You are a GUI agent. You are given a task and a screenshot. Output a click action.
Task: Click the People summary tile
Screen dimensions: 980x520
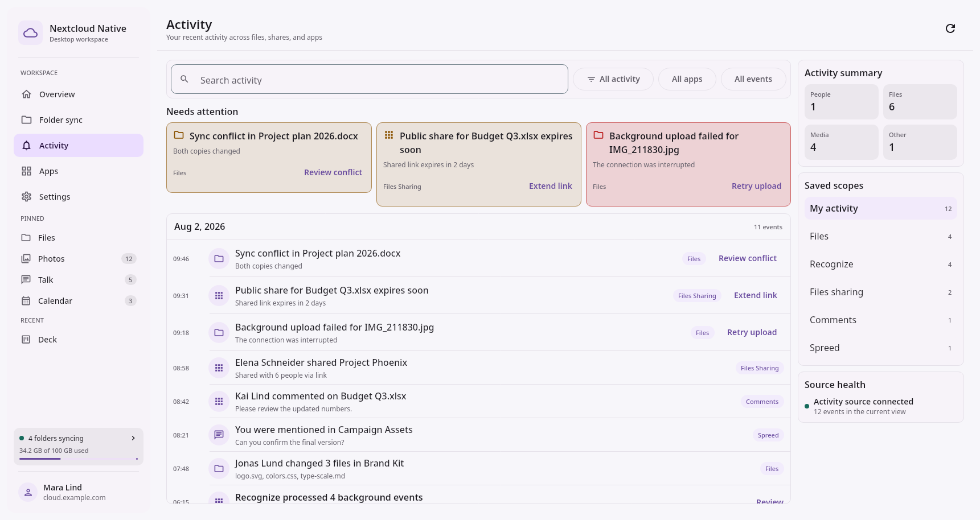841,102
